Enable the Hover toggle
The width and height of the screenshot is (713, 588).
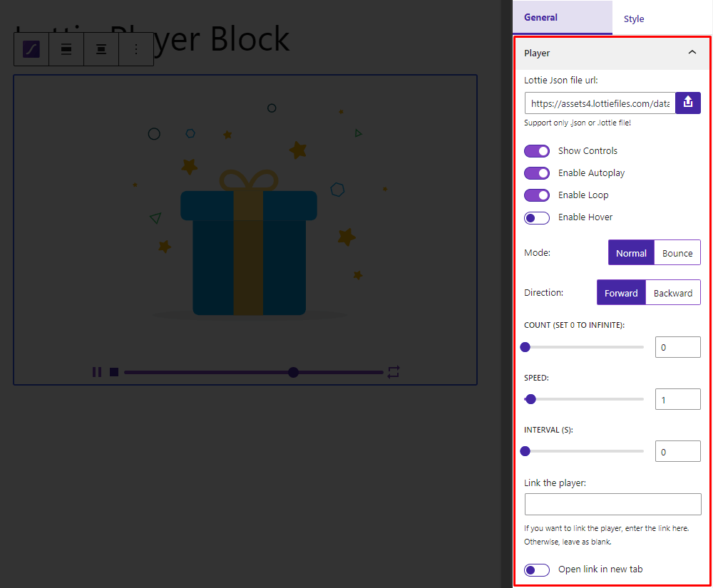pos(537,217)
